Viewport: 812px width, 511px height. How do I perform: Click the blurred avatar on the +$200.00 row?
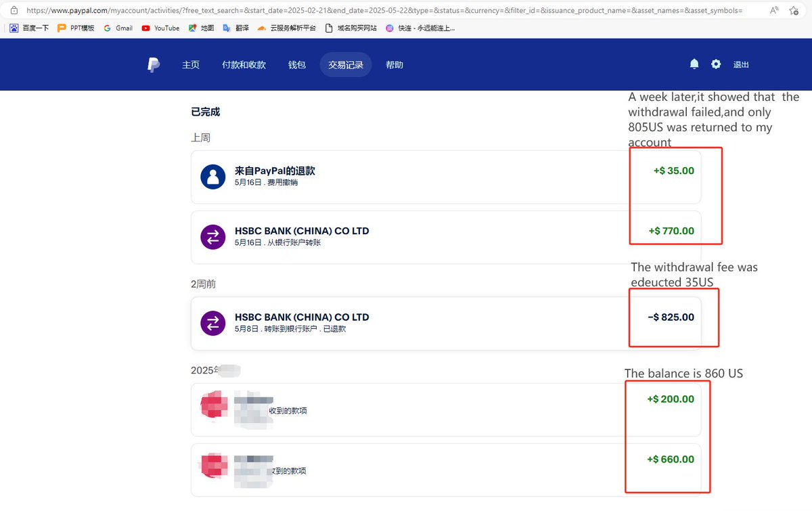point(215,404)
